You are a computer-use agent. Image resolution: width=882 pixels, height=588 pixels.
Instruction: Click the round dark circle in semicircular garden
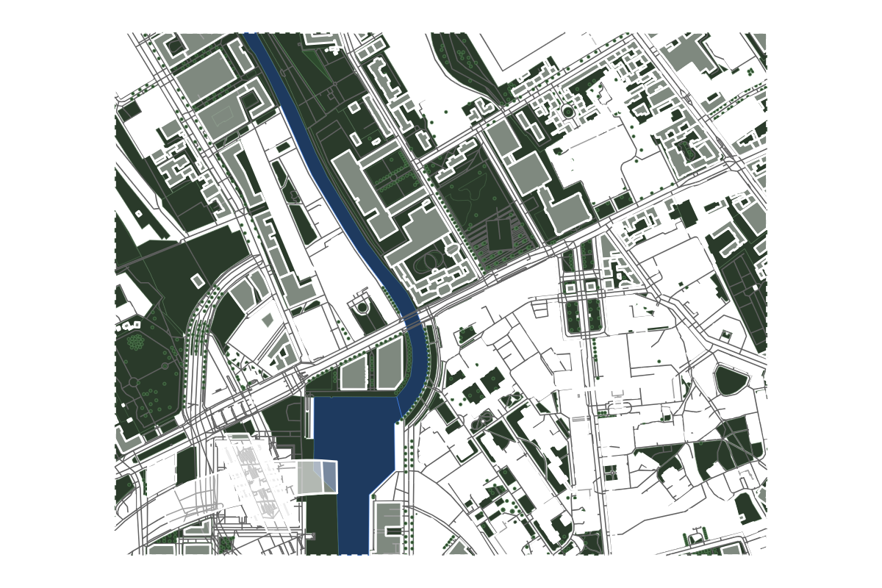click(361, 309)
